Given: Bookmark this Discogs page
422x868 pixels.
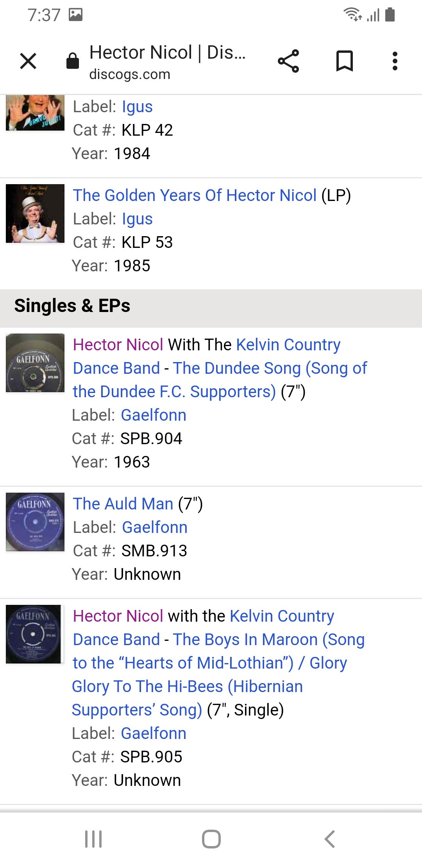Looking at the screenshot, I should click(x=344, y=61).
